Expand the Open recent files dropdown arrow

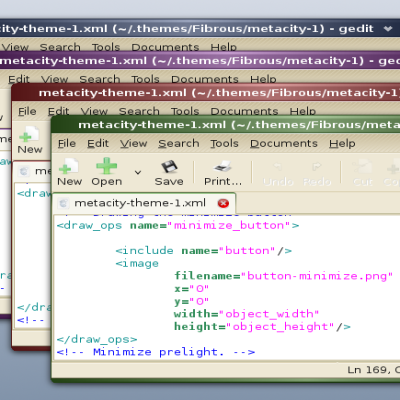pyautogui.click(x=138, y=172)
